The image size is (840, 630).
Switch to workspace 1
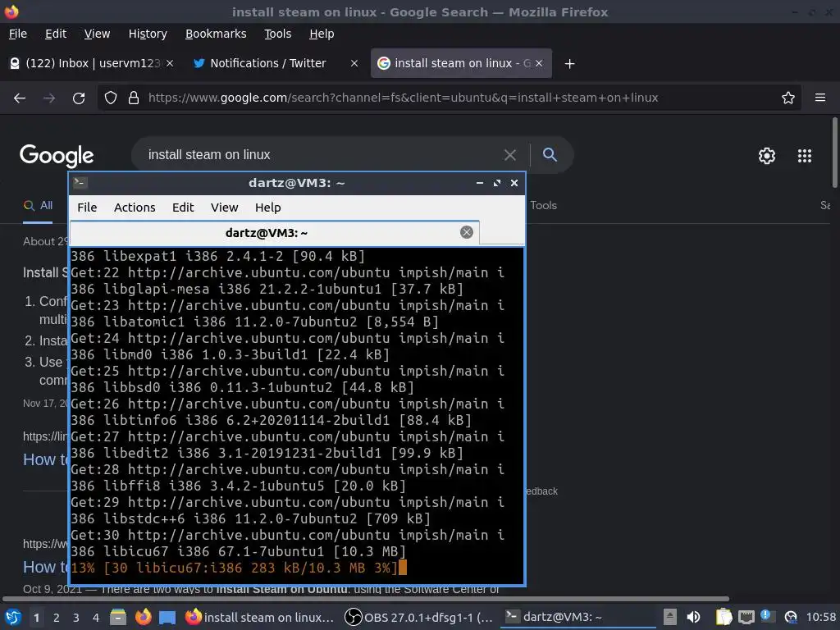(36, 619)
